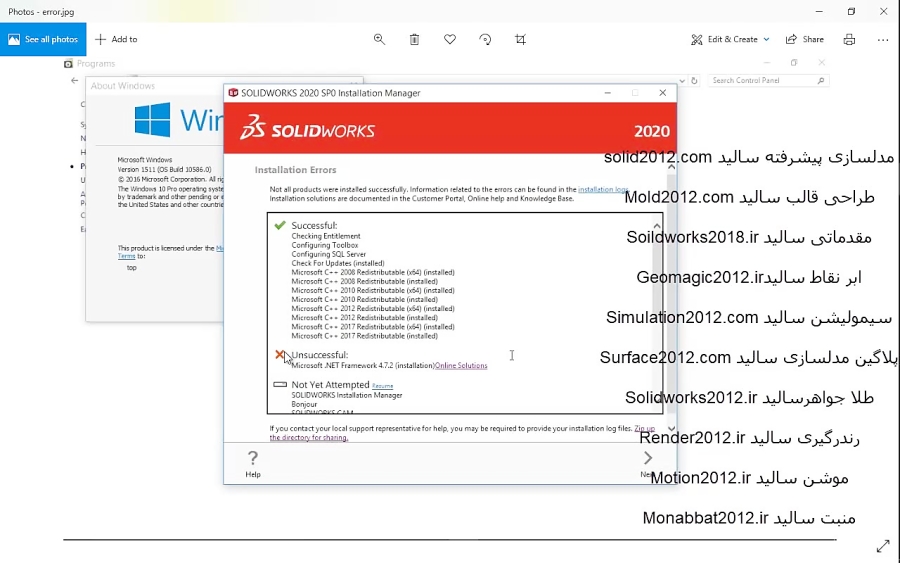Close the SOLIDWORKS Installation Manager window

coord(662,93)
